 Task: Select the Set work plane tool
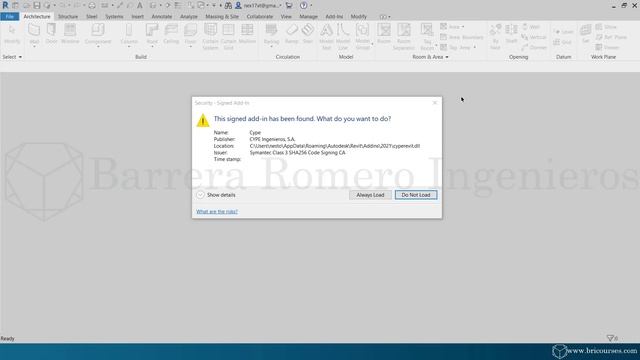click(x=585, y=34)
